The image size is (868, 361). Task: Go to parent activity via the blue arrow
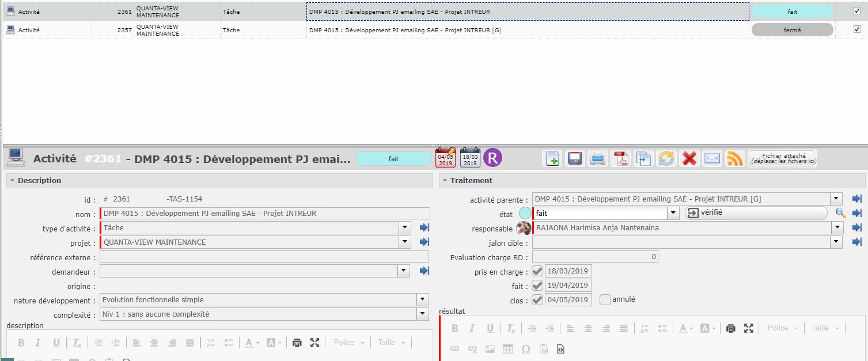[856, 199]
